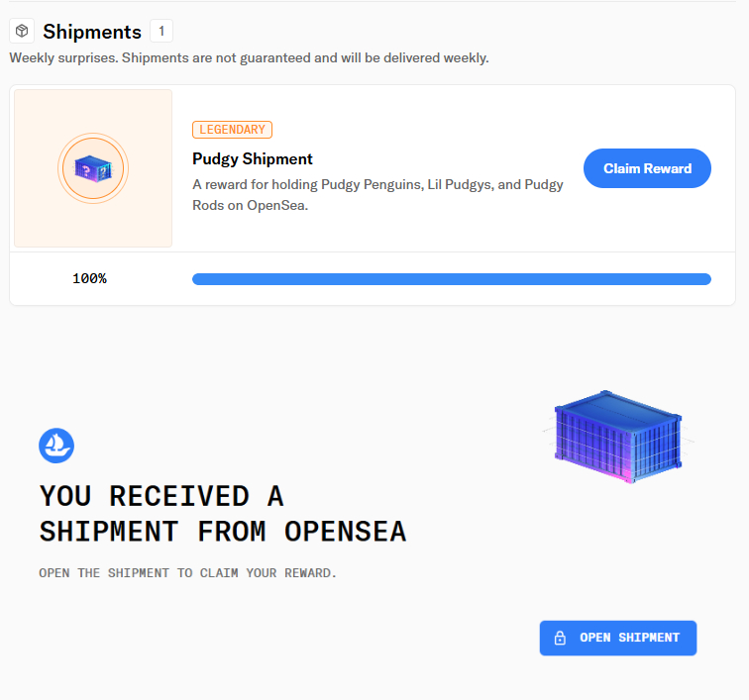Click the lock icon on Open Shipment
The image size is (749, 700).
560,638
